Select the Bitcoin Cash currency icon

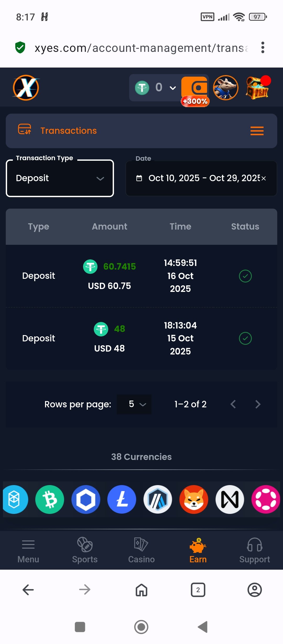coord(50,499)
